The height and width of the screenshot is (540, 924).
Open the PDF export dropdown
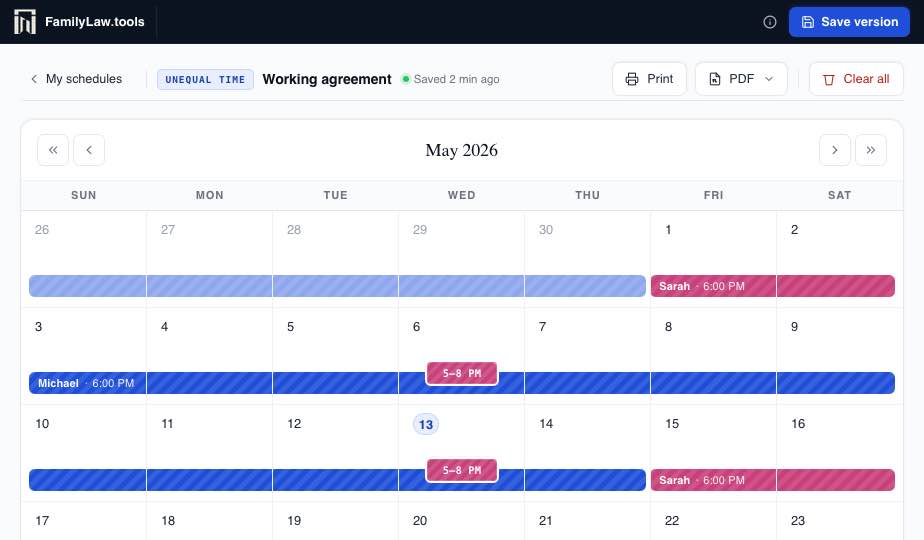(741, 79)
